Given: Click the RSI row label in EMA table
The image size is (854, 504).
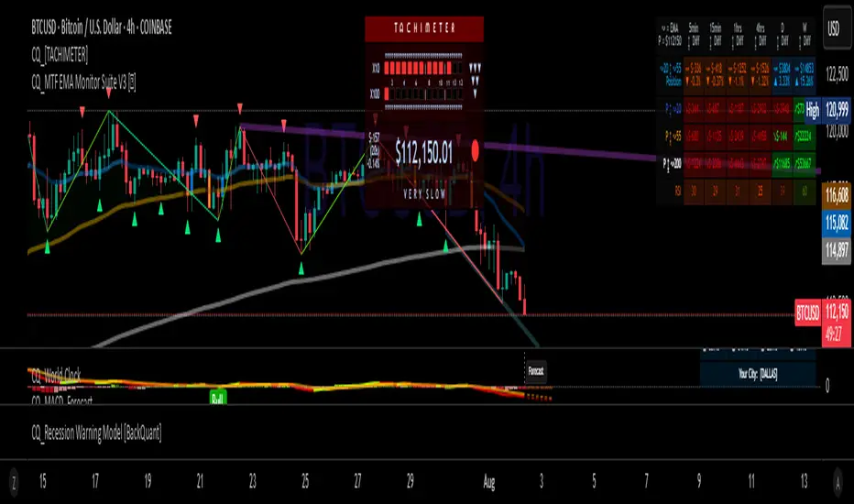Looking at the screenshot, I should 677,192.
